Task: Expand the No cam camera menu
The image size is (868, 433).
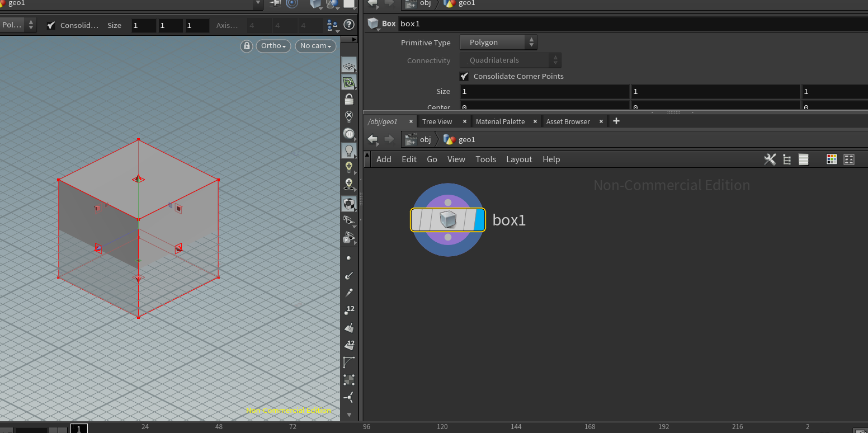Action: point(315,46)
